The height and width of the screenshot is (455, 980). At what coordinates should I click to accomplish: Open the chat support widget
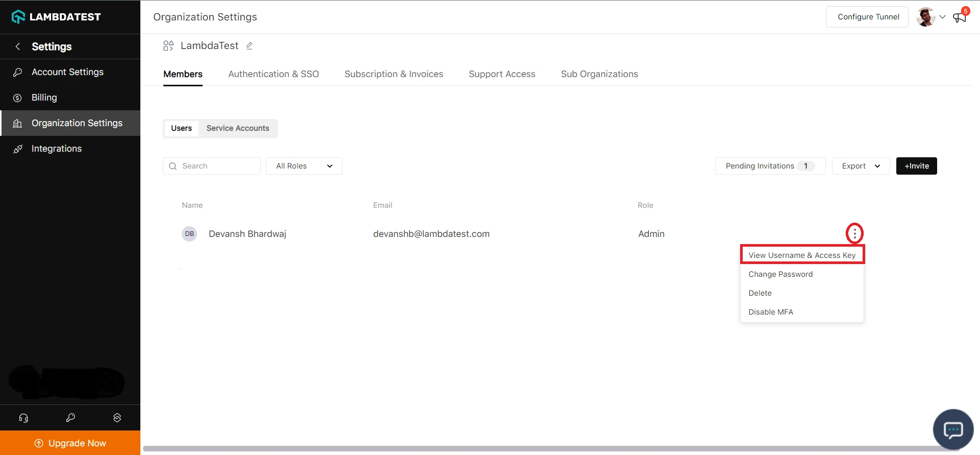pos(953,429)
